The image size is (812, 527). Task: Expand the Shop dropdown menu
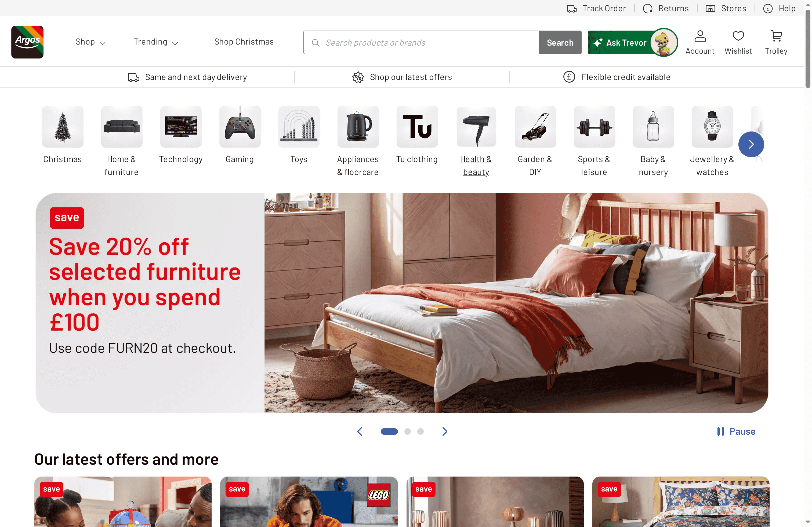pos(91,42)
